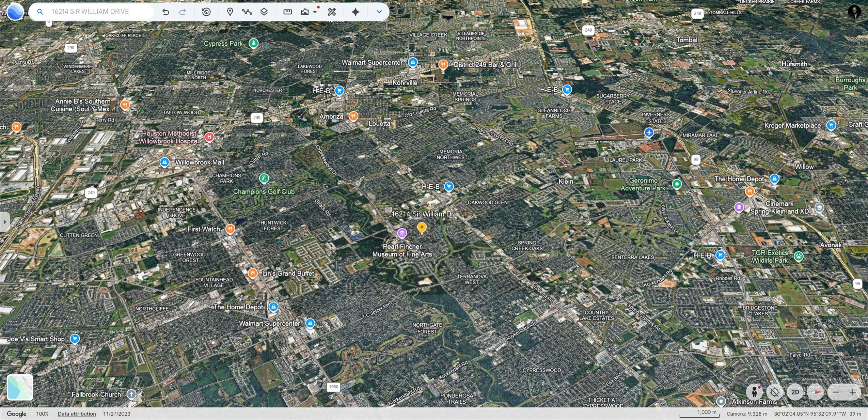The height and width of the screenshot is (420, 868).
Task: Click the Annie B's Southern Cuisine marker
Action: pos(125,105)
